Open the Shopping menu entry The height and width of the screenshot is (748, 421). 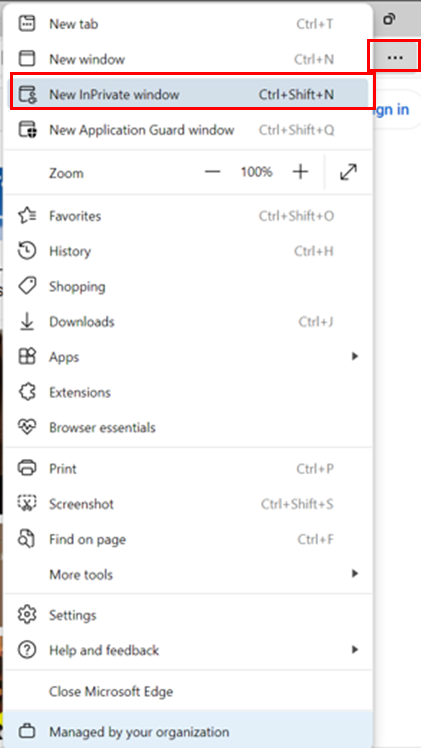188,286
